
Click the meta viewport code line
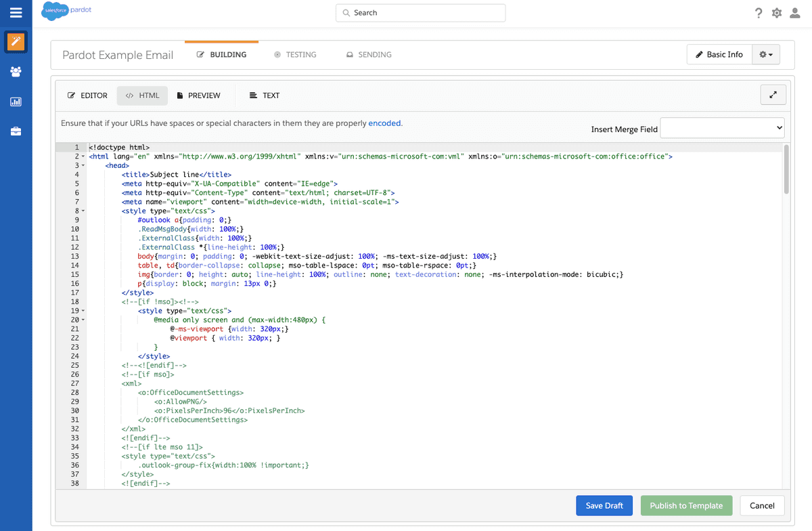coord(261,202)
